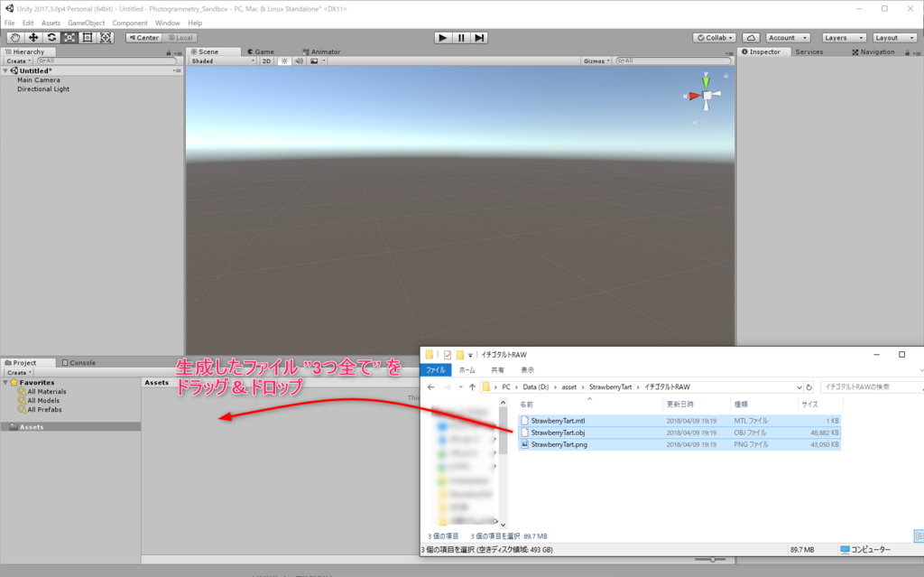
Task: Open the File menu in Unity
Action: pyautogui.click(x=9, y=23)
